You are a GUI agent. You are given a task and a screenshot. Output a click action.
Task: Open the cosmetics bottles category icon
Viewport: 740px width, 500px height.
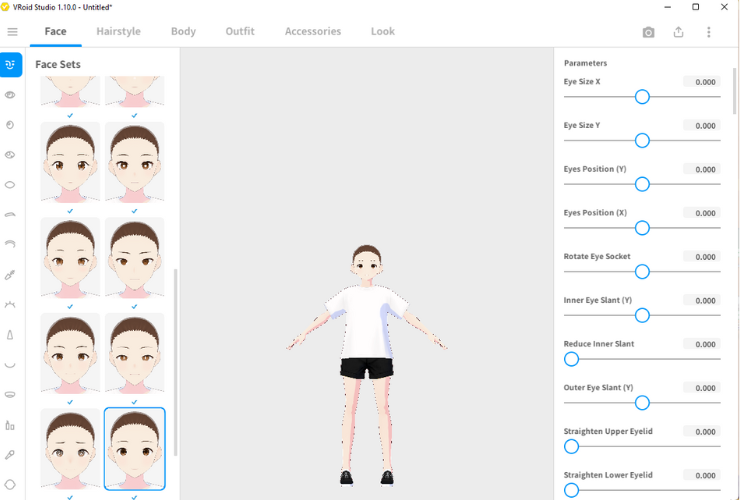pos(10,425)
